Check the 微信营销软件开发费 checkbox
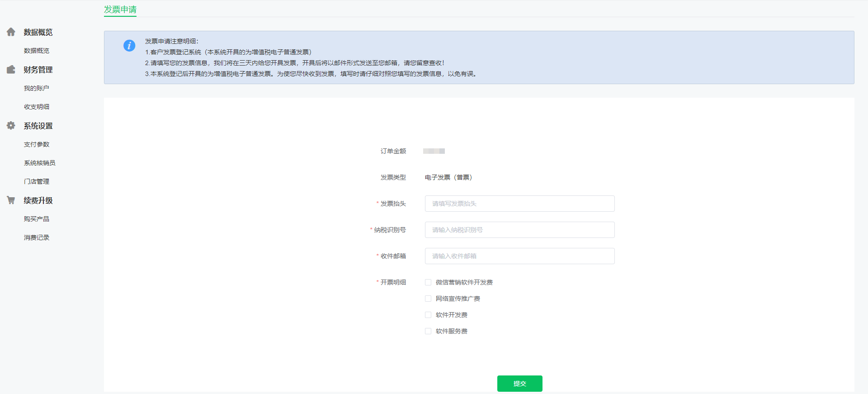Image resolution: width=868 pixels, height=394 pixels. tap(428, 282)
